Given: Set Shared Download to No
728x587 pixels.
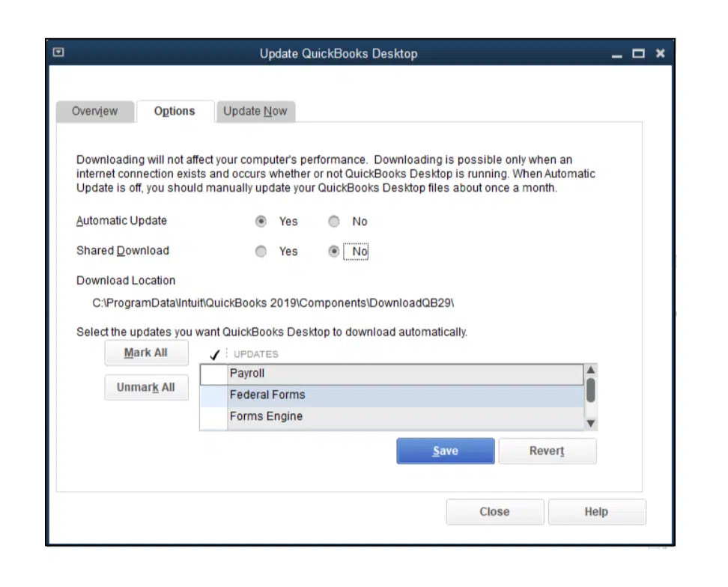Looking at the screenshot, I should coord(334,252).
